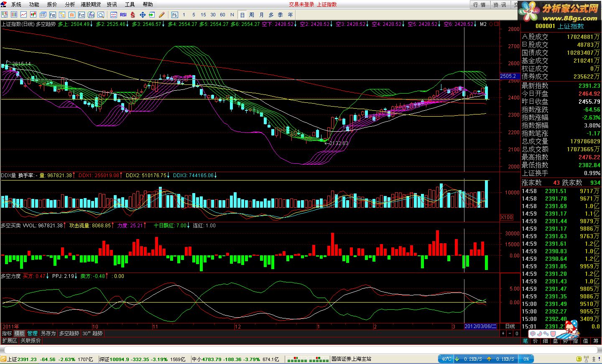
Task: Select the 价 tab in side panel
Action: click(535, 341)
